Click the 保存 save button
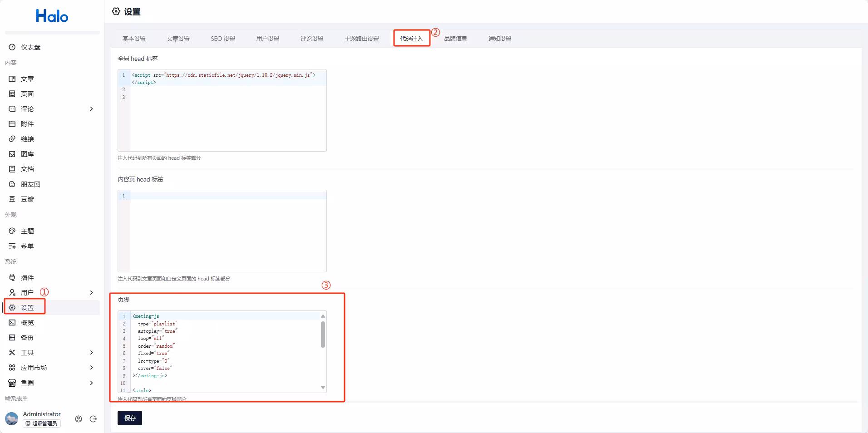This screenshot has height=433, width=868. 130,418
